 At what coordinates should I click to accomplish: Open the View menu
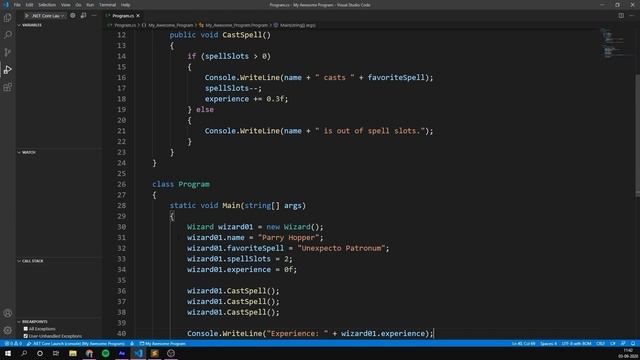point(66,5)
